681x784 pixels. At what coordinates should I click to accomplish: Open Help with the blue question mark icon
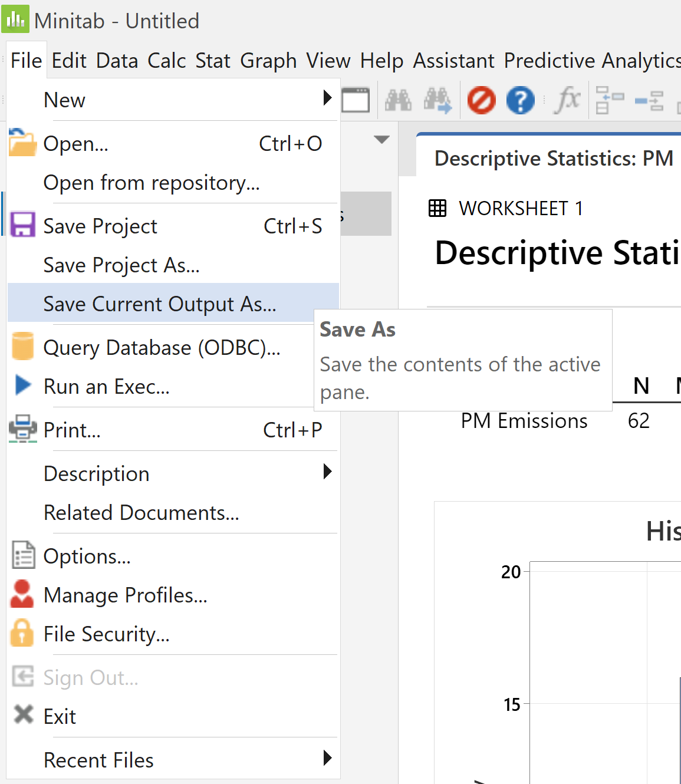pos(521,100)
